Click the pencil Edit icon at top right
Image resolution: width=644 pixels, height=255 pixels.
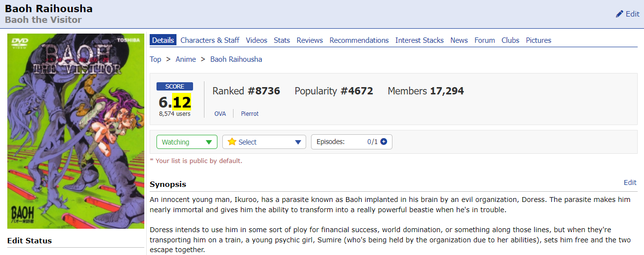pos(620,14)
